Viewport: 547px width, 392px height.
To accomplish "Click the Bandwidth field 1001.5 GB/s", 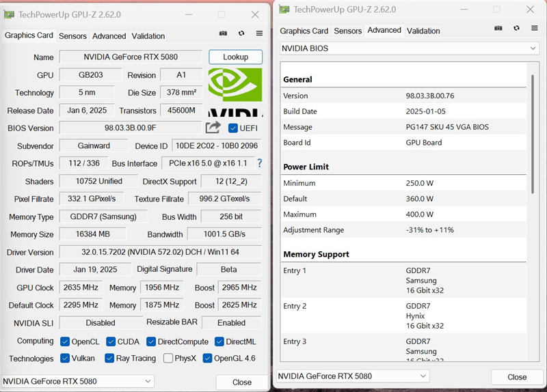I will (224, 234).
